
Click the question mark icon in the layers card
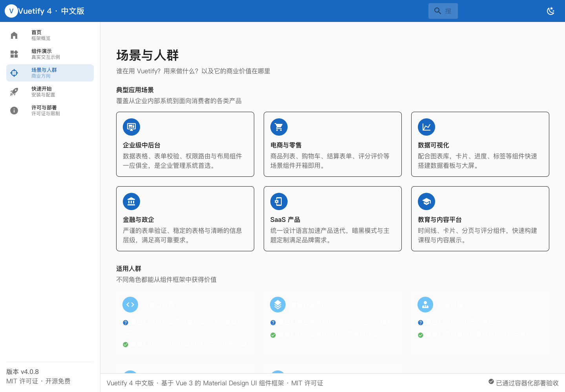(x=273, y=323)
